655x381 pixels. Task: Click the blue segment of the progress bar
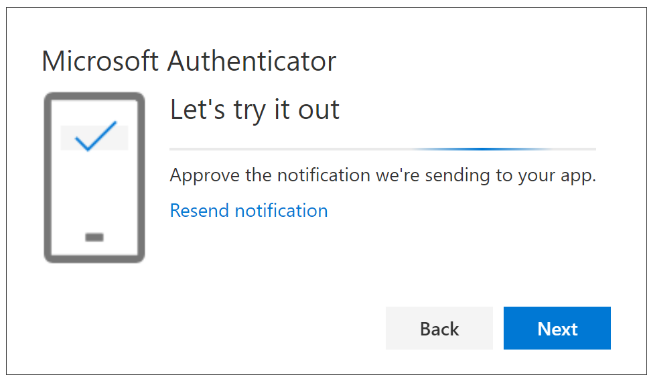(480, 149)
